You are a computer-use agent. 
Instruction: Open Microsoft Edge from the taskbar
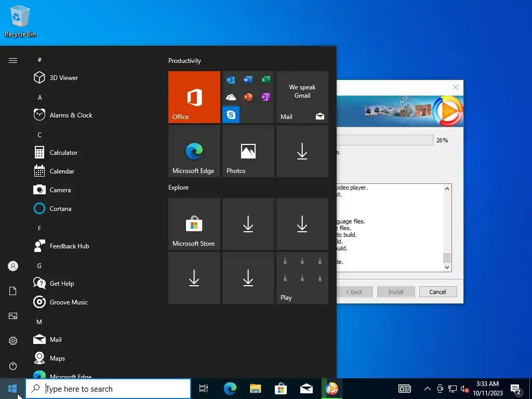(230, 389)
